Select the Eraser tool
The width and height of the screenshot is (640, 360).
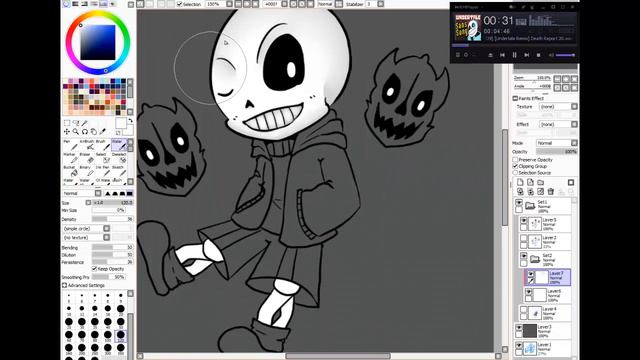[86, 158]
